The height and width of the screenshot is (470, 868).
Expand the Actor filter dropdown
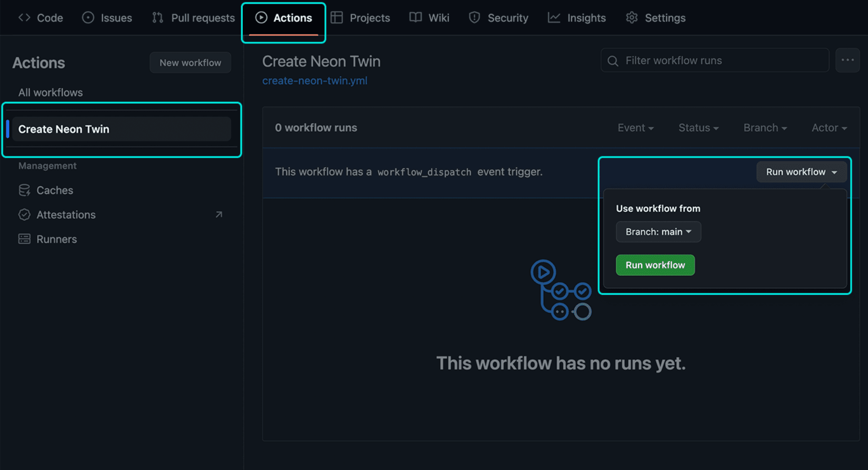[829, 128]
